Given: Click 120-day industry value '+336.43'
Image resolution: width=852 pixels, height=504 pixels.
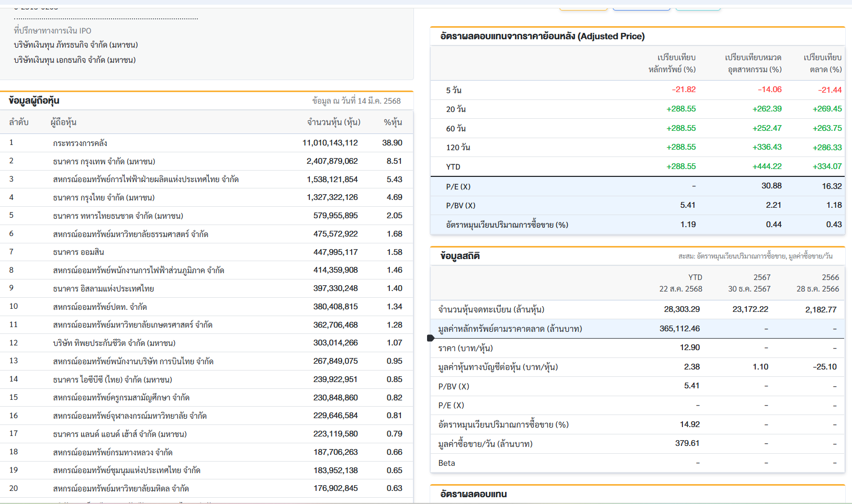Looking at the screenshot, I should click(x=767, y=147).
